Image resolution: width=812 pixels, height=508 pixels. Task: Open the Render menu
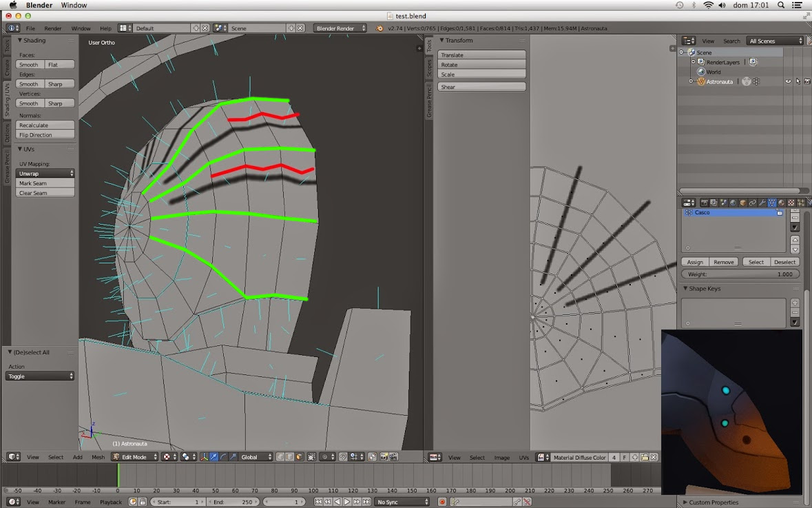click(53, 28)
